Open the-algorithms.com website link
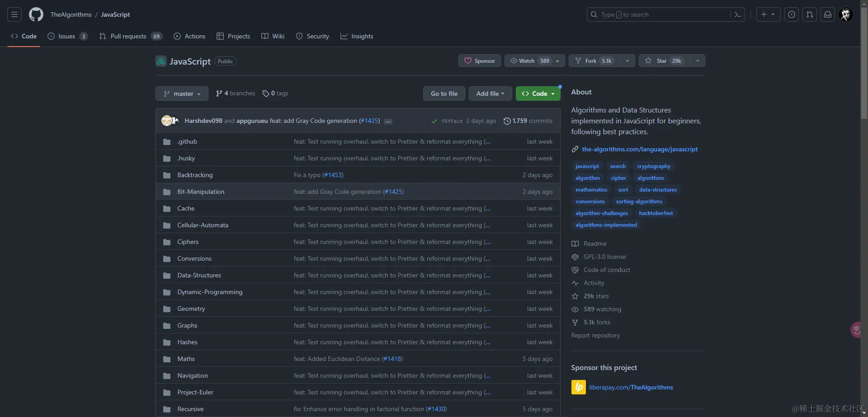The width and height of the screenshot is (868, 417). tap(640, 149)
